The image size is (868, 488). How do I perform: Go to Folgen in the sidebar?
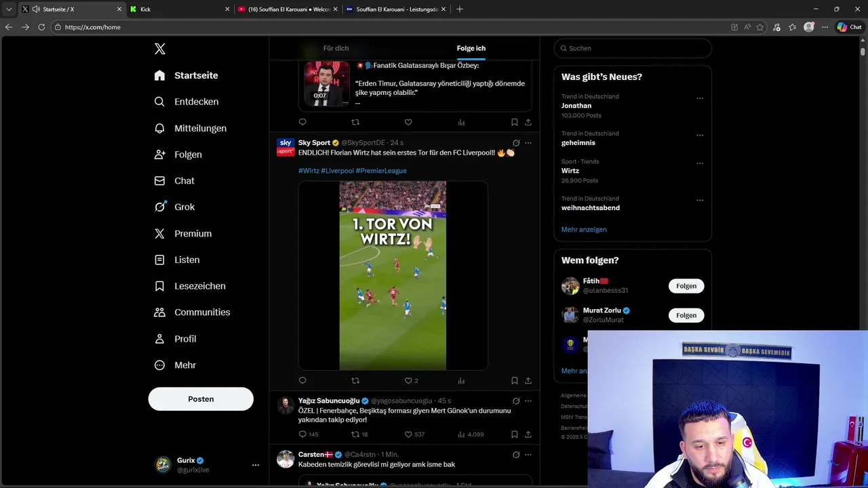[x=178, y=155]
